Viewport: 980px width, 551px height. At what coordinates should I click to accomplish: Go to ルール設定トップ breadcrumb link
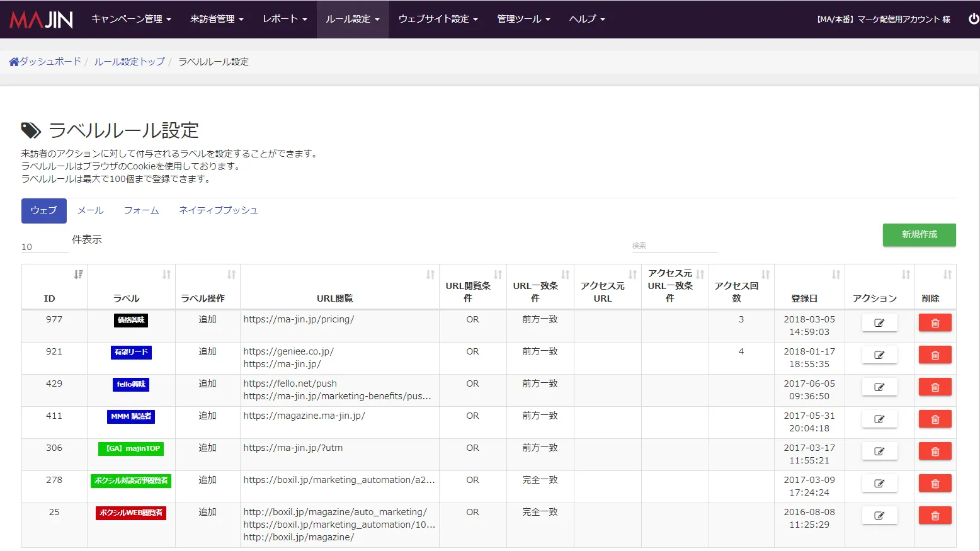129,62
